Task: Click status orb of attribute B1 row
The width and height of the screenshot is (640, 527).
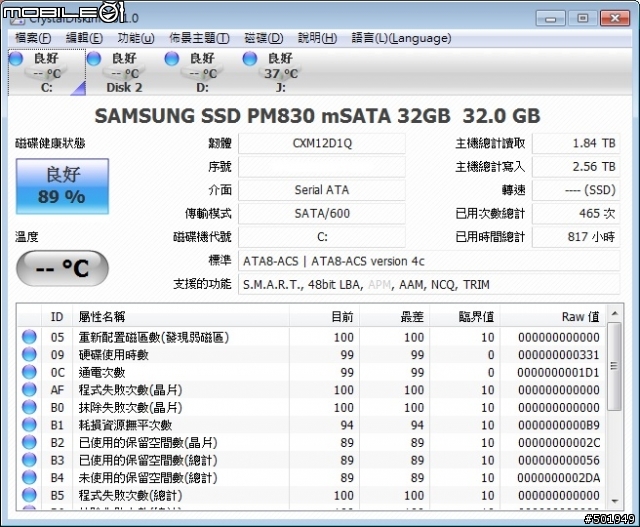Action: tap(29, 425)
